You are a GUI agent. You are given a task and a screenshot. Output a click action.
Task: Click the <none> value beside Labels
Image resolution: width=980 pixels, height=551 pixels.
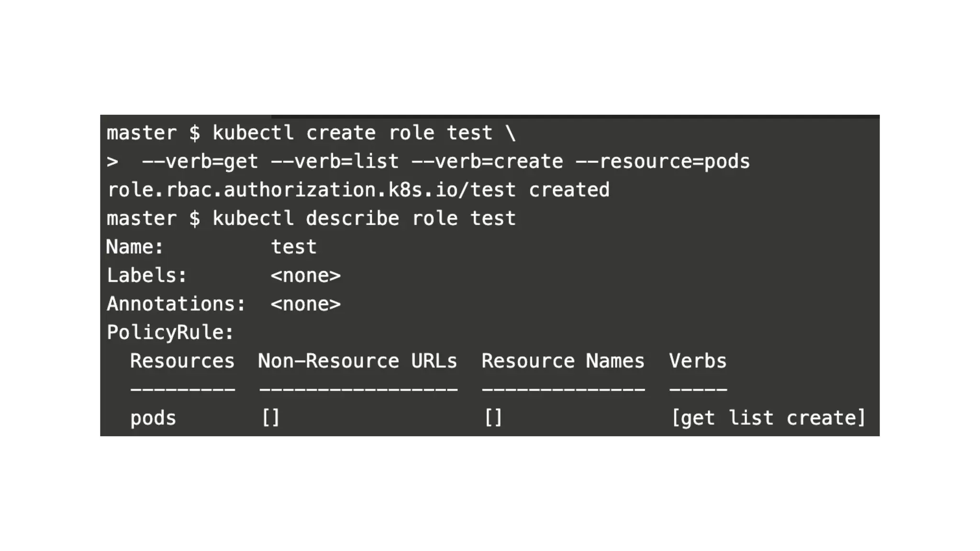coord(305,275)
